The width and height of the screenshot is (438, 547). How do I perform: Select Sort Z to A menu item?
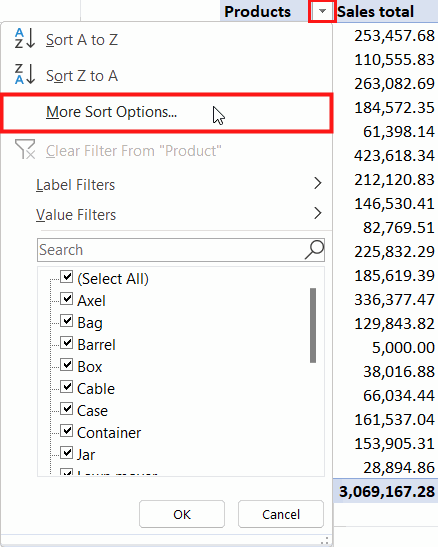(166, 76)
